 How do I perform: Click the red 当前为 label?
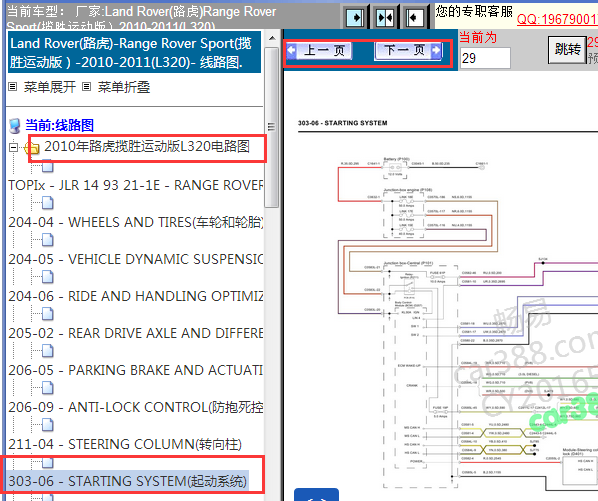click(478, 37)
